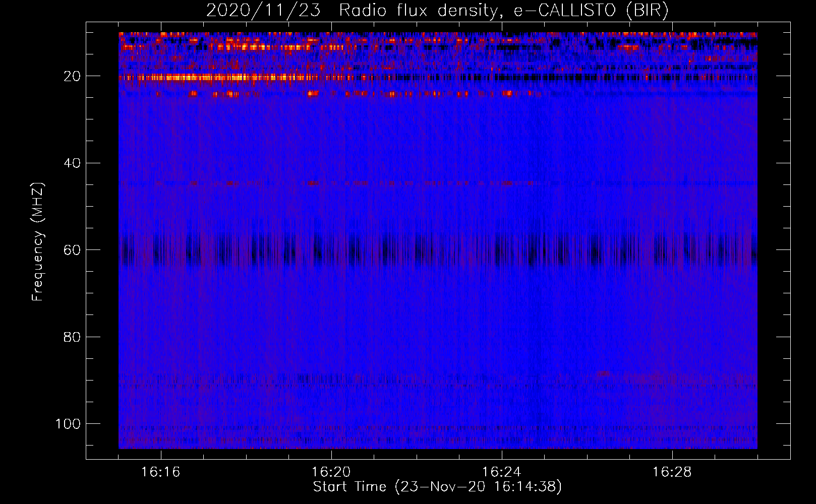Image resolution: width=816 pixels, height=504 pixels.
Task: Click the Start Time axis caption
Action: pyautogui.click(x=437, y=487)
